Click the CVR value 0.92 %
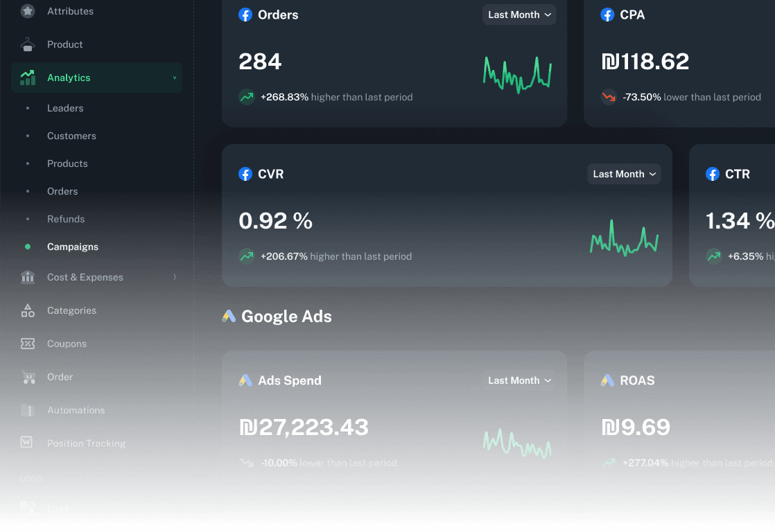This screenshot has height=532, width=775. (276, 221)
